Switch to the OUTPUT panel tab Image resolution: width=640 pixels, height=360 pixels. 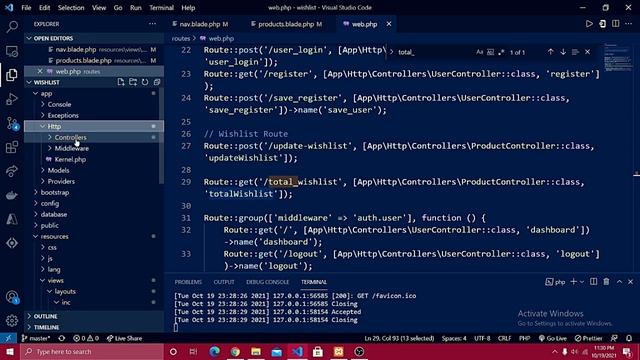click(x=224, y=282)
